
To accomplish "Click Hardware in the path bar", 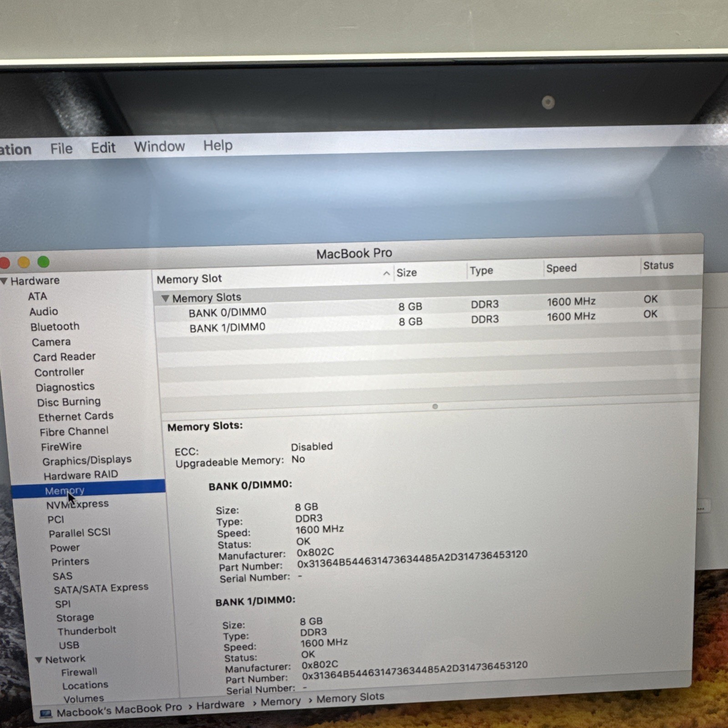I will [x=220, y=705].
